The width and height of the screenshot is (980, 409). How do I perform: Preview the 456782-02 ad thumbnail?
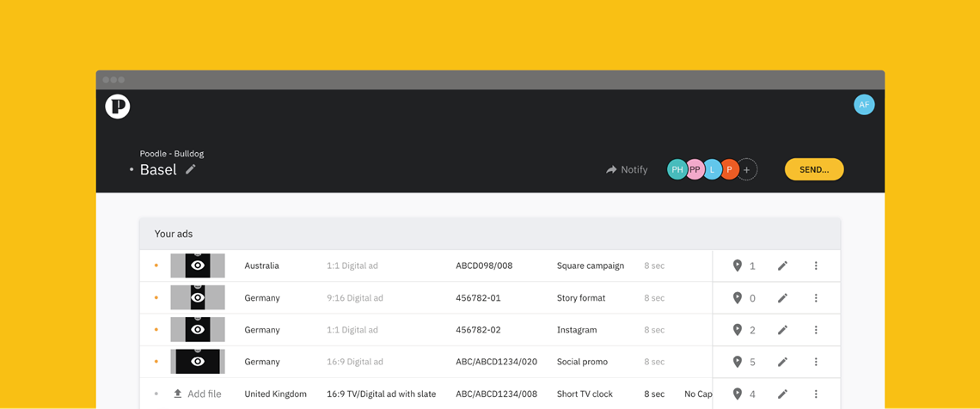click(198, 330)
